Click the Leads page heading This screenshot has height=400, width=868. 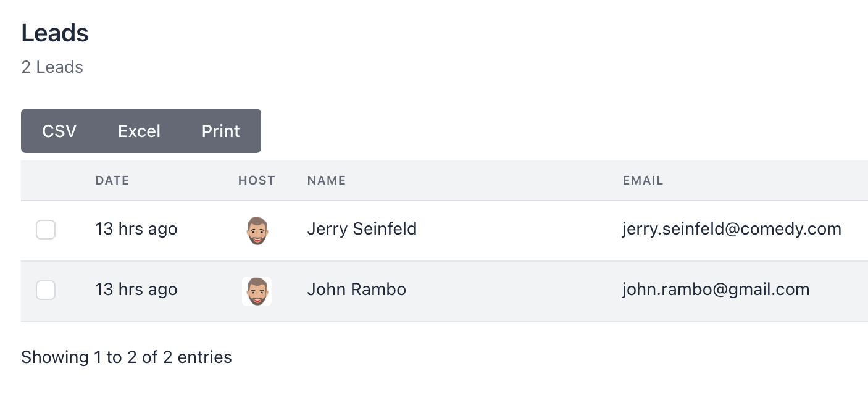[55, 33]
